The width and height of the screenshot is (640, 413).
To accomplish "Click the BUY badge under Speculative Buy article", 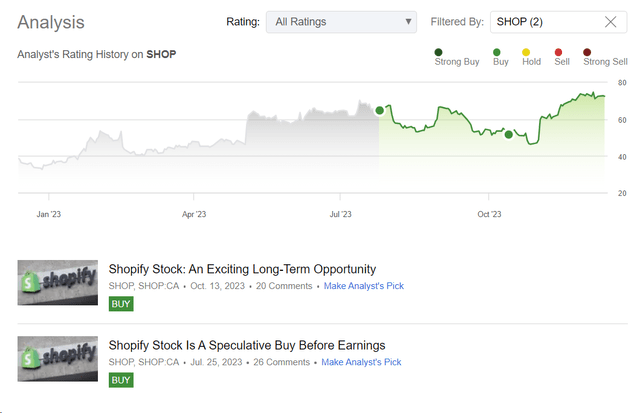I will pos(121,380).
